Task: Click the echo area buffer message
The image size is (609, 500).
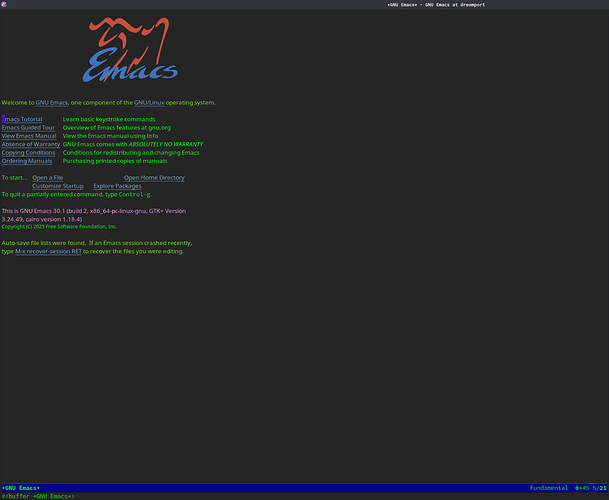Action: [x=38, y=497]
